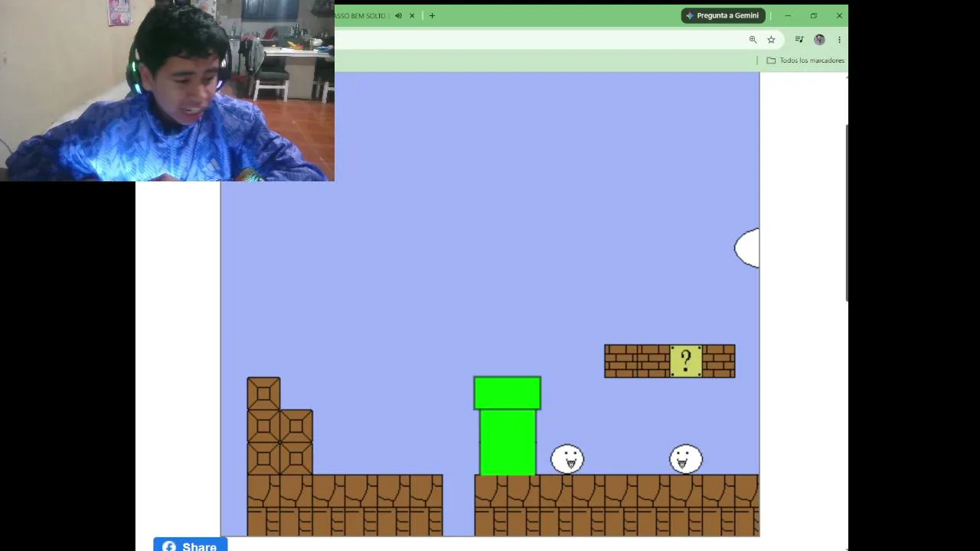Minimize the Chrome window
Screen dimensions: 980x551
tap(788, 15)
